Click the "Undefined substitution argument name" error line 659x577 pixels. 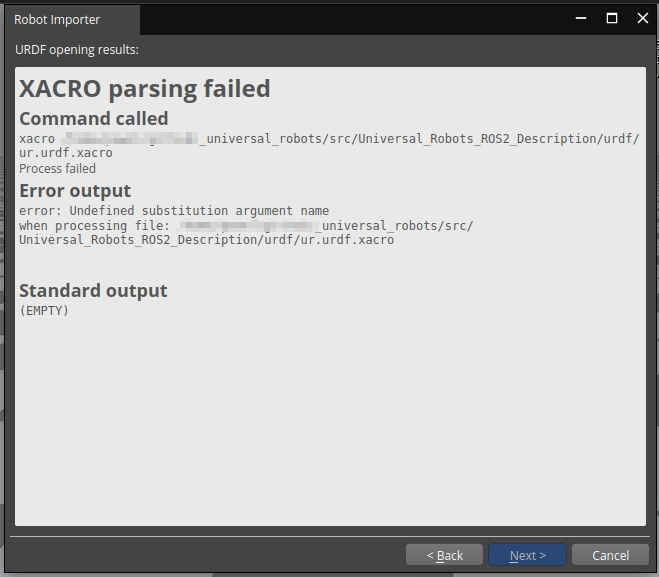[174, 210]
